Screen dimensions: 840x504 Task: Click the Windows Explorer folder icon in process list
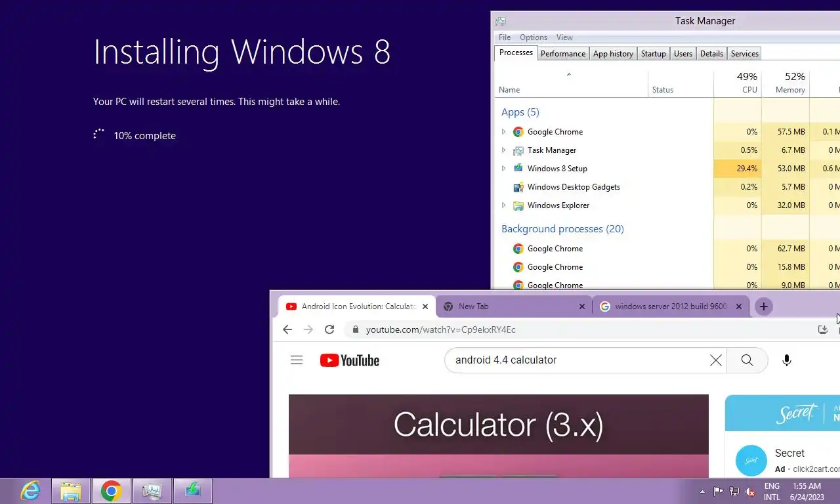point(518,205)
